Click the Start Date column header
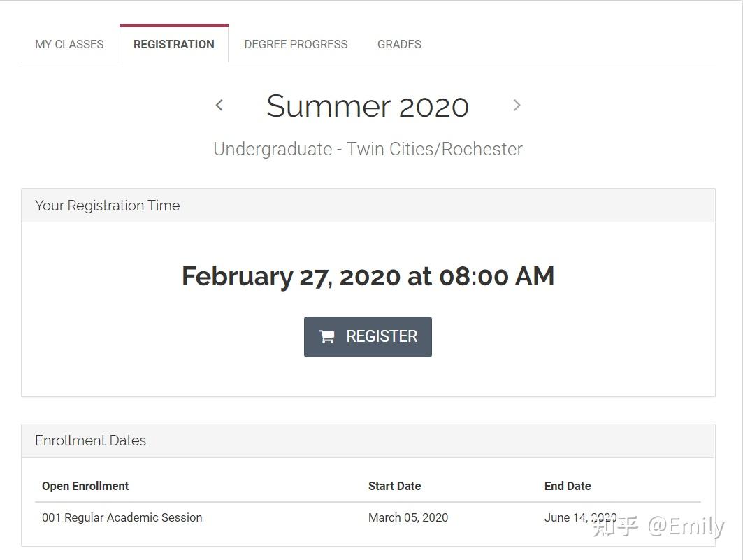The height and width of the screenshot is (560, 743). 394,486
